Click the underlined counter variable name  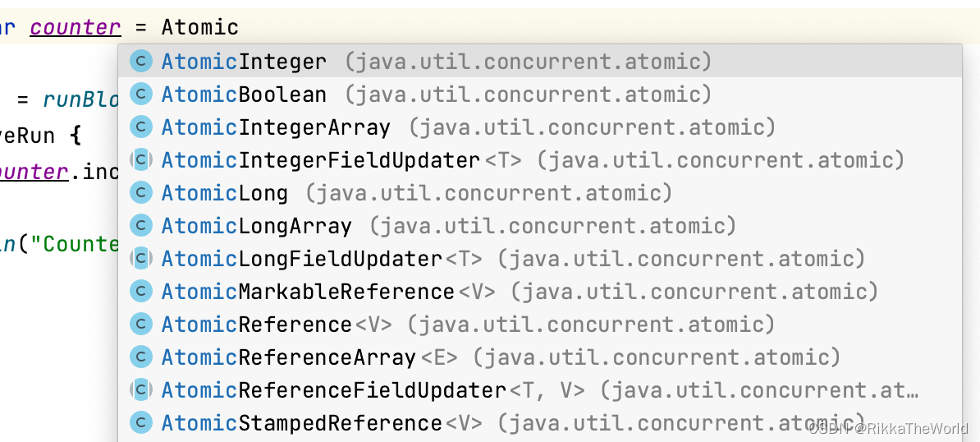click(x=76, y=27)
